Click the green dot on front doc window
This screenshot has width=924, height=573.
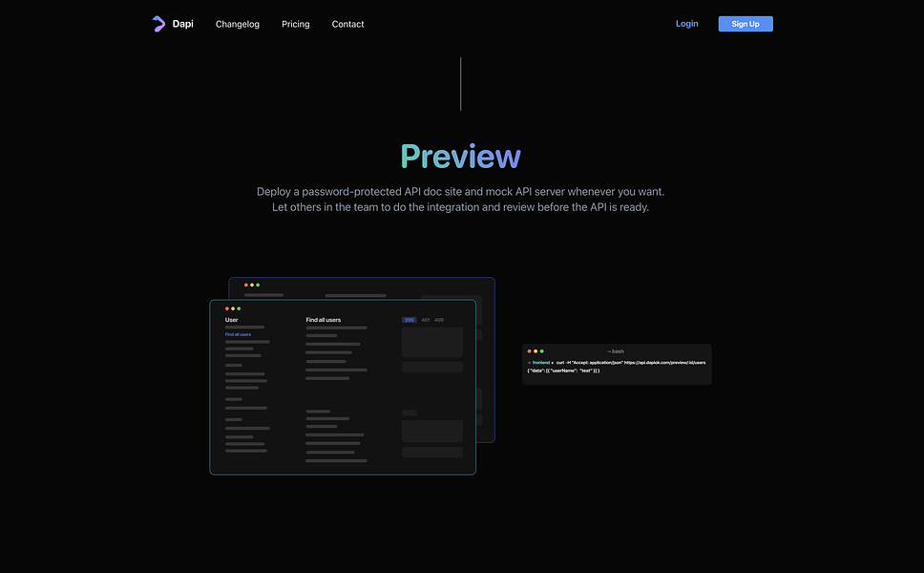point(239,308)
